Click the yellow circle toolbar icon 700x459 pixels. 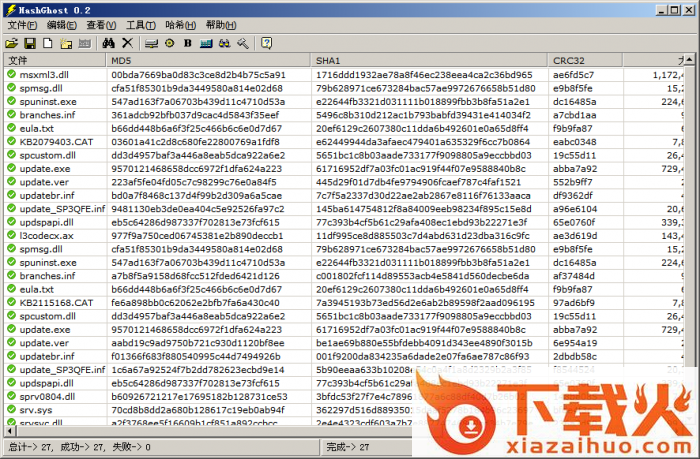[x=170, y=43]
